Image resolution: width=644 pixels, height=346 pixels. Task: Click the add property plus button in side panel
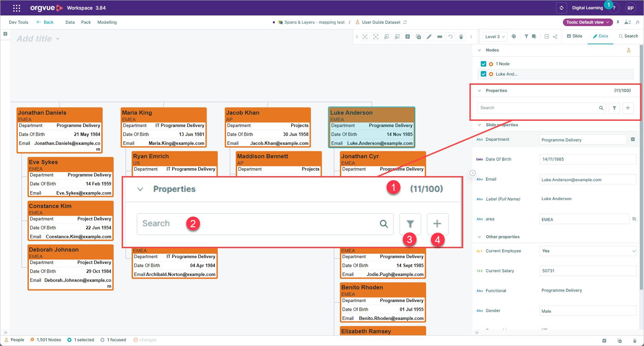[x=628, y=108]
